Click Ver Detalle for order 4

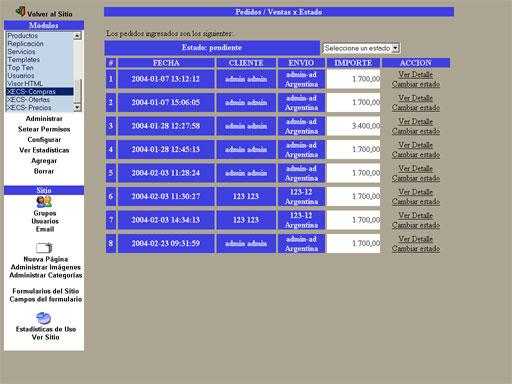[416, 145]
